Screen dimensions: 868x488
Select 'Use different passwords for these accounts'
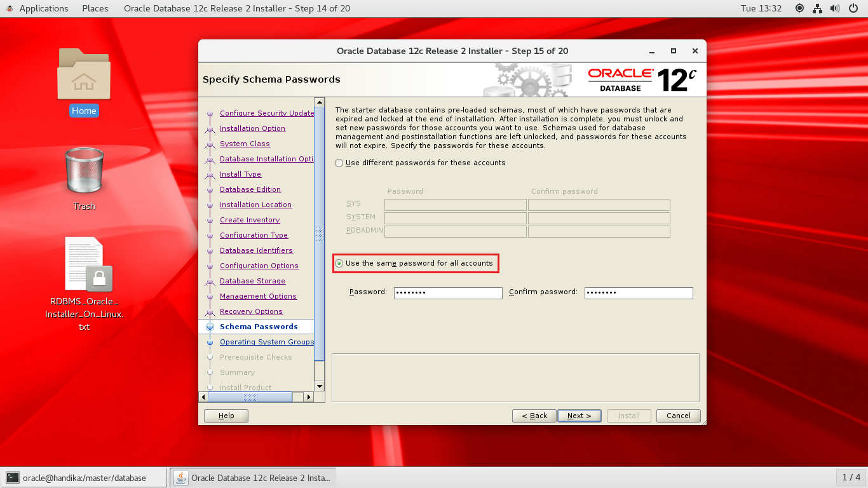[x=420, y=163]
